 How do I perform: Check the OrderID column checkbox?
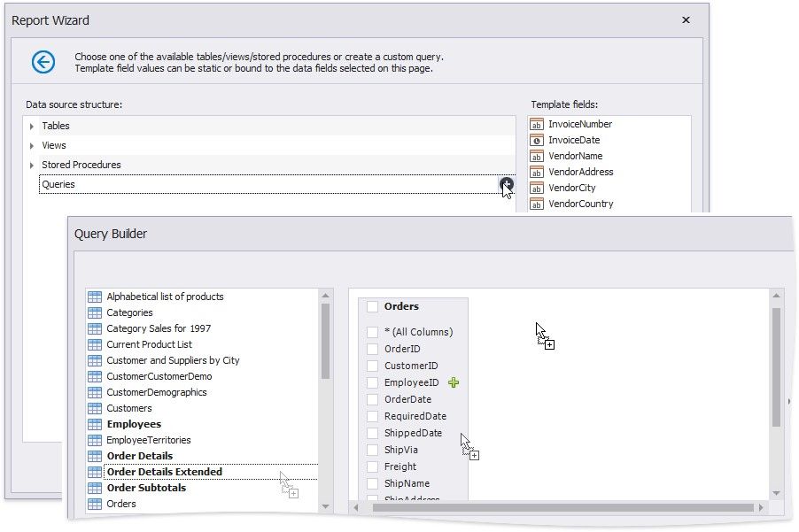[372, 349]
